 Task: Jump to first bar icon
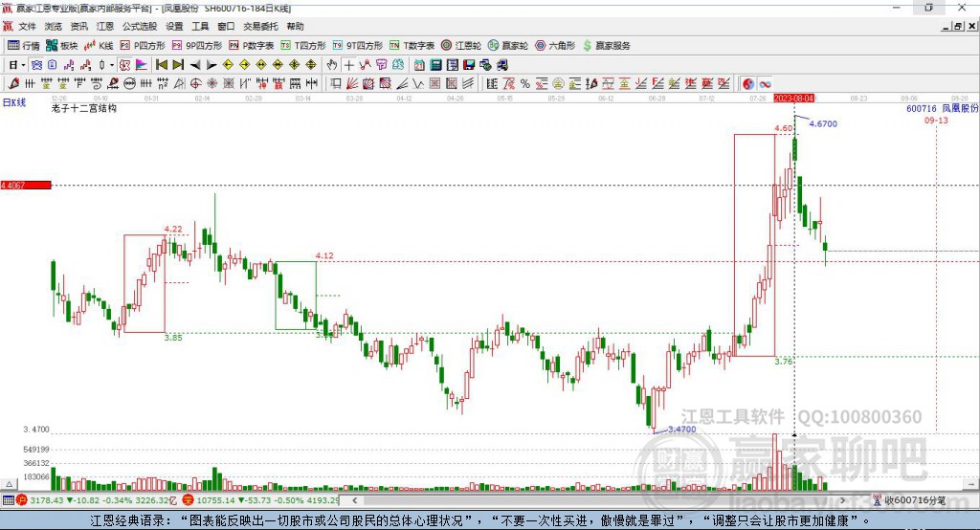pos(161,65)
